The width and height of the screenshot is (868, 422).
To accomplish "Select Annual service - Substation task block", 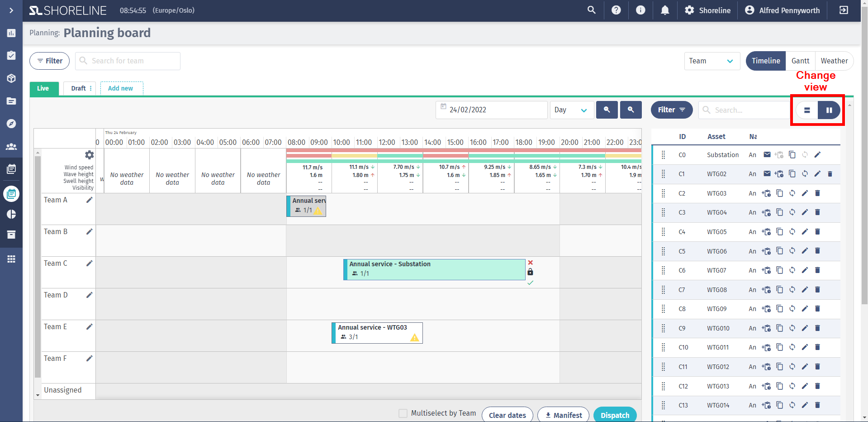I will [434, 269].
